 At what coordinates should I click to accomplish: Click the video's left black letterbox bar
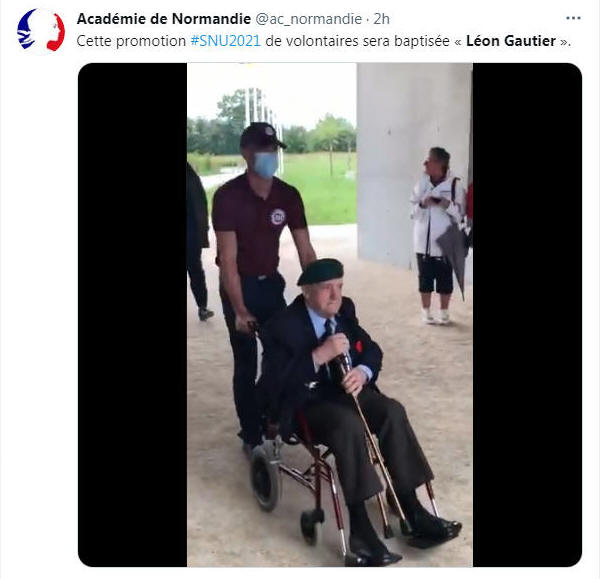pyautogui.click(x=132, y=315)
